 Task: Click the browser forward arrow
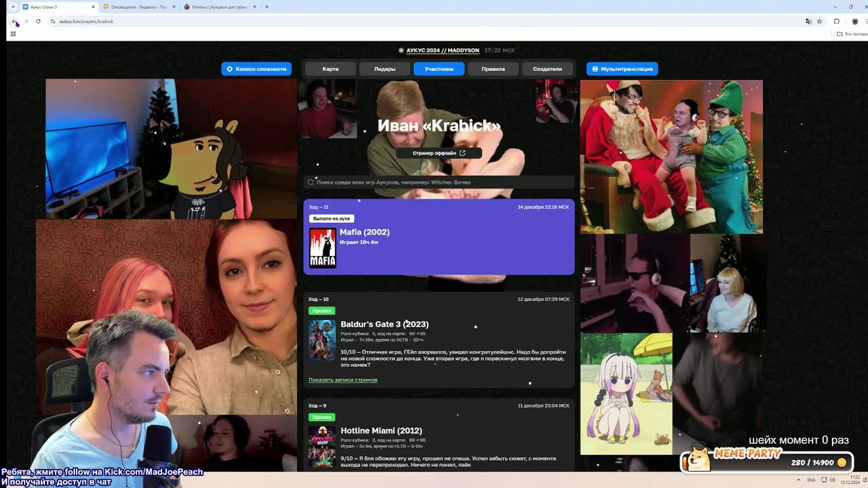(26, 21)
